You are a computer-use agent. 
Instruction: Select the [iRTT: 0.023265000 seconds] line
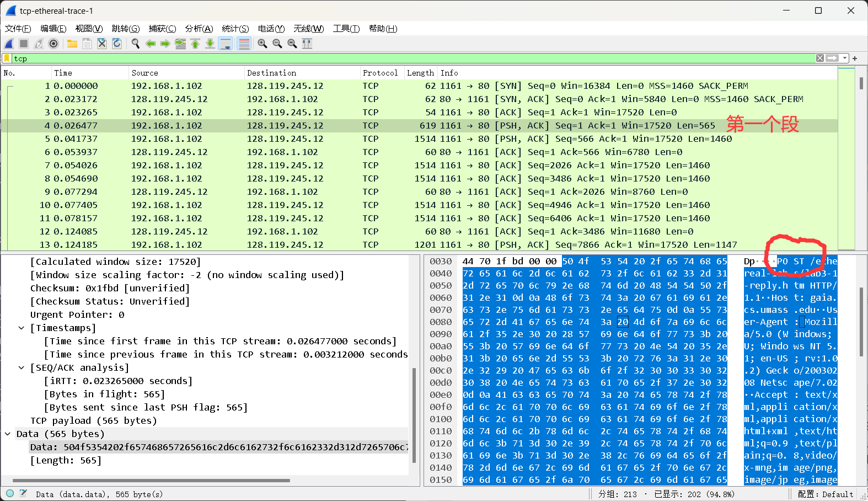point(118,381)
